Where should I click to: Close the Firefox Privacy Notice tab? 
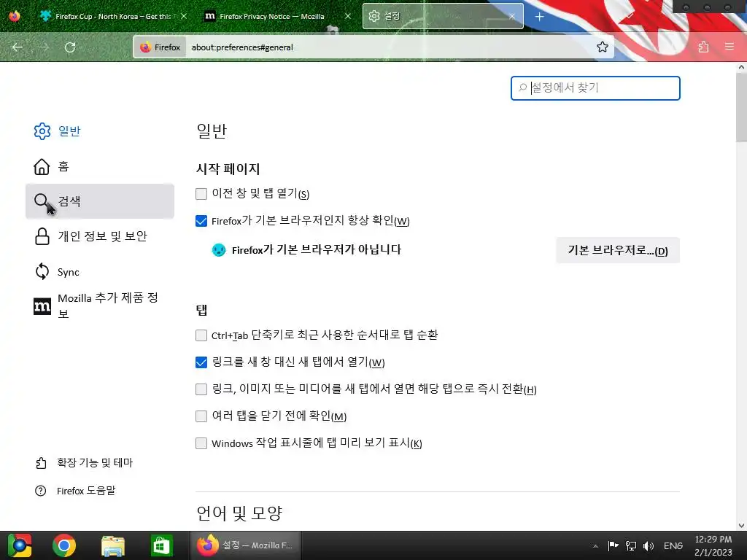pyautogui.click(x=348, y=16)
